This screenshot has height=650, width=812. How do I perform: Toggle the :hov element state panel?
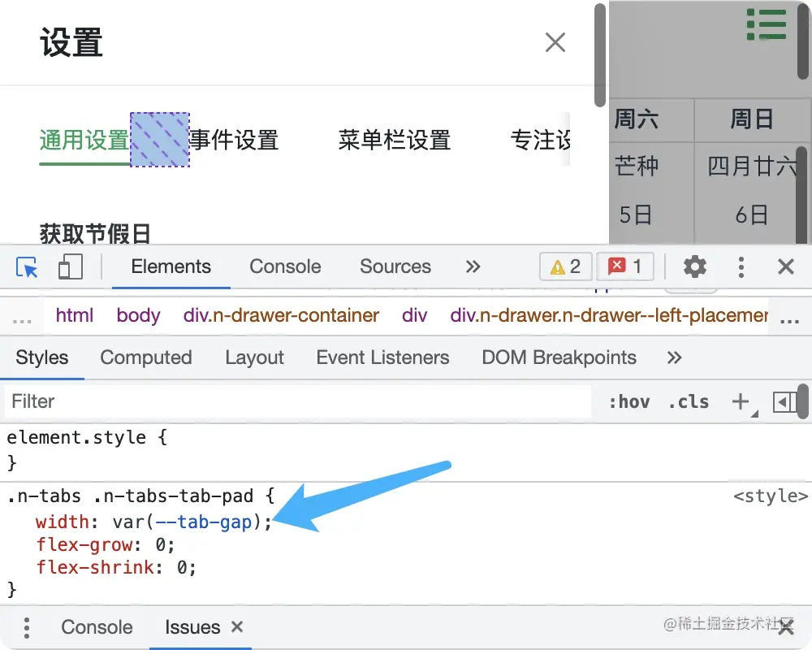(x=628, y=401)
